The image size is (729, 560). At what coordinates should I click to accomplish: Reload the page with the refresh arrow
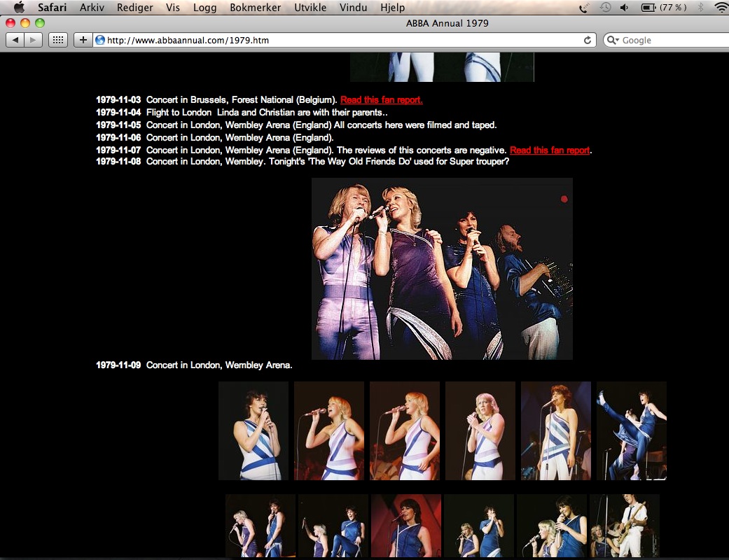pos(588,40)
